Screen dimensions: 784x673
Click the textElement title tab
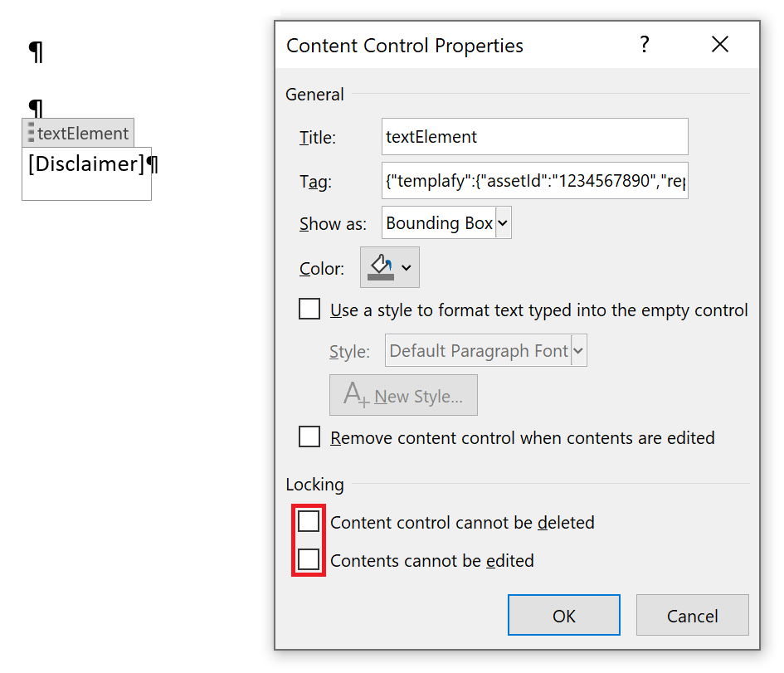(83, 133)
